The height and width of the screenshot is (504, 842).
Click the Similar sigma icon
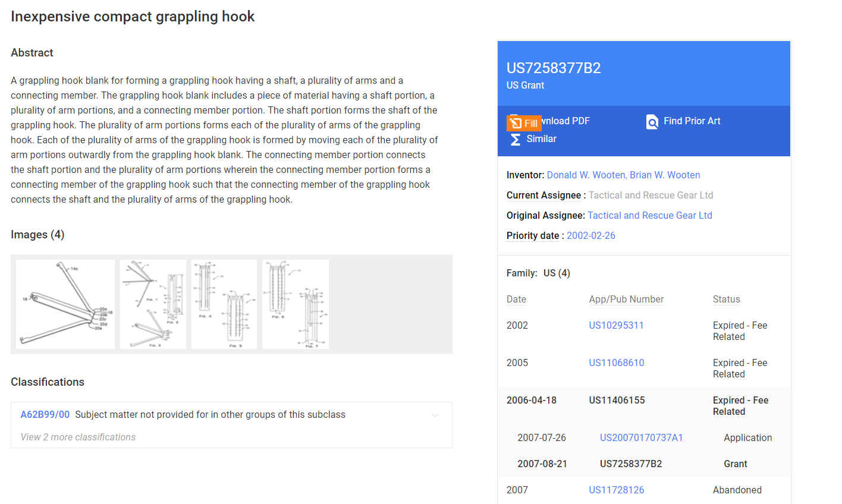(x=515, y=139)
